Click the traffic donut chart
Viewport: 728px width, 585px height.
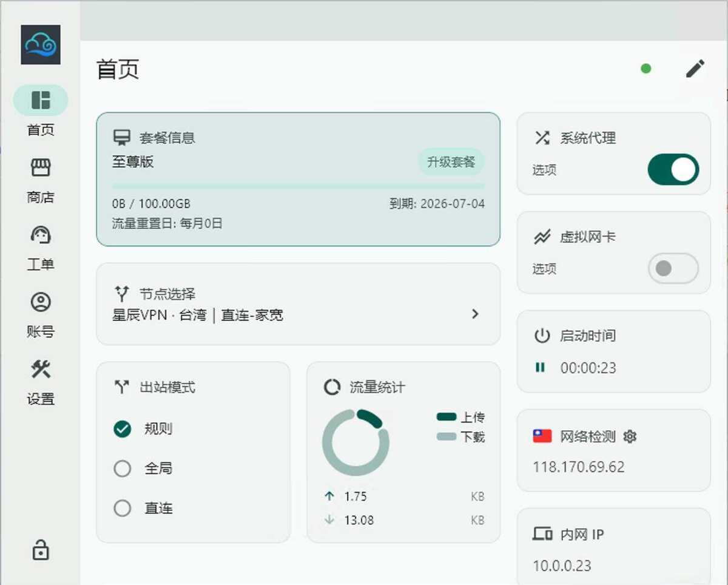point(356,442)
